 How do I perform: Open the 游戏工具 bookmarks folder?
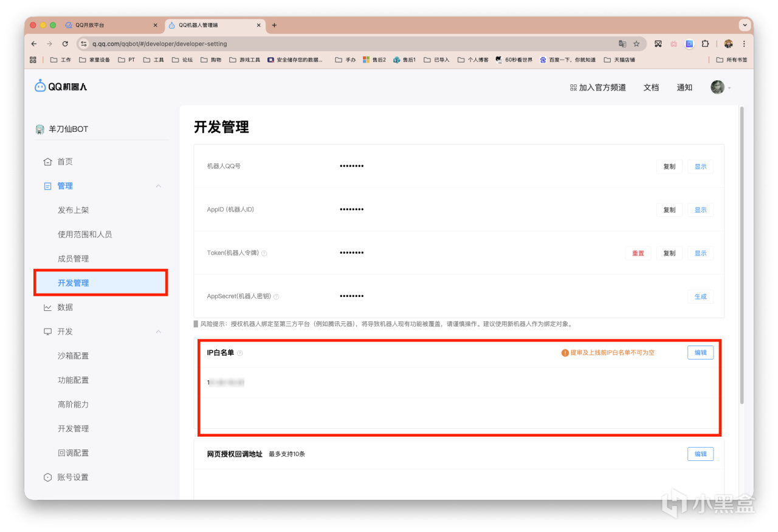(245, 60)
